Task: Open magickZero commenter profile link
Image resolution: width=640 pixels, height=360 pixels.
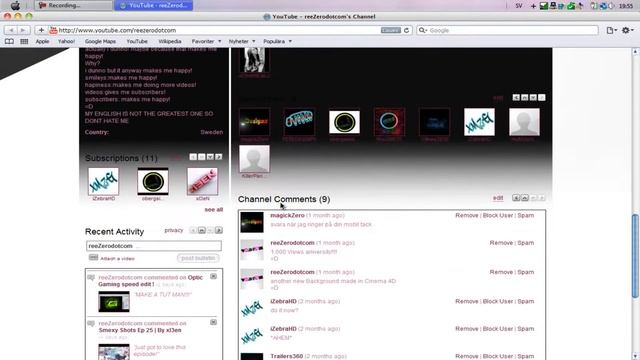Action: tap(287, 215)
